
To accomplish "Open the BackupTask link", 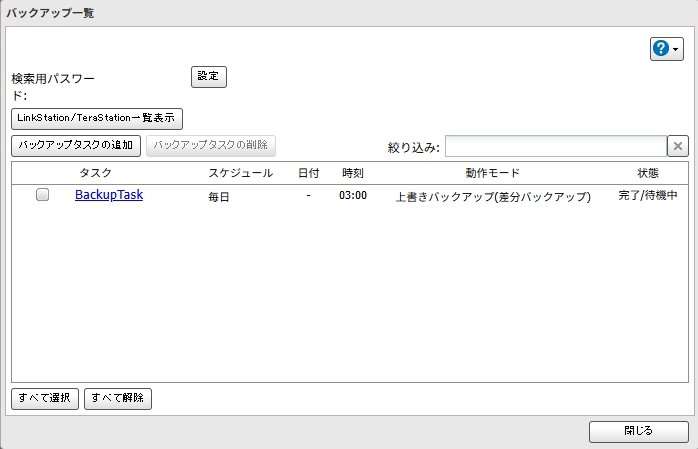I will [109, 196].
